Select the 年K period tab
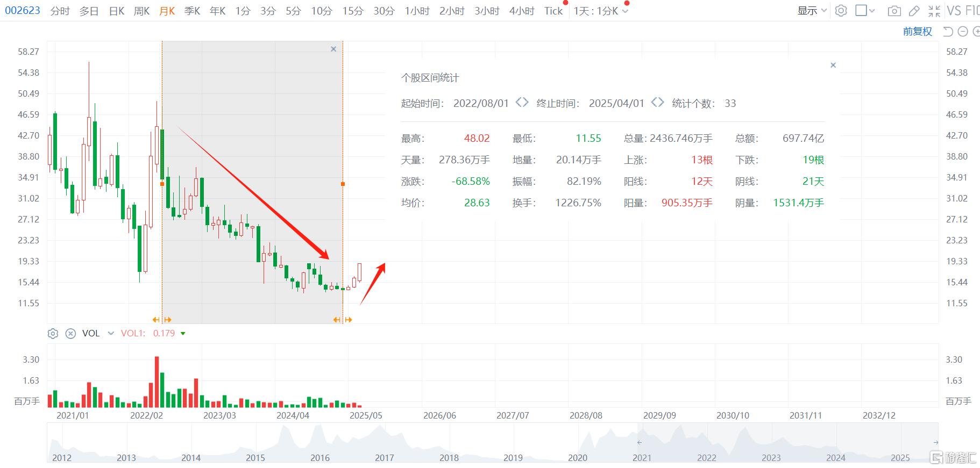The height and width of the screenshot is (468, 980). [x=218, y=11]
